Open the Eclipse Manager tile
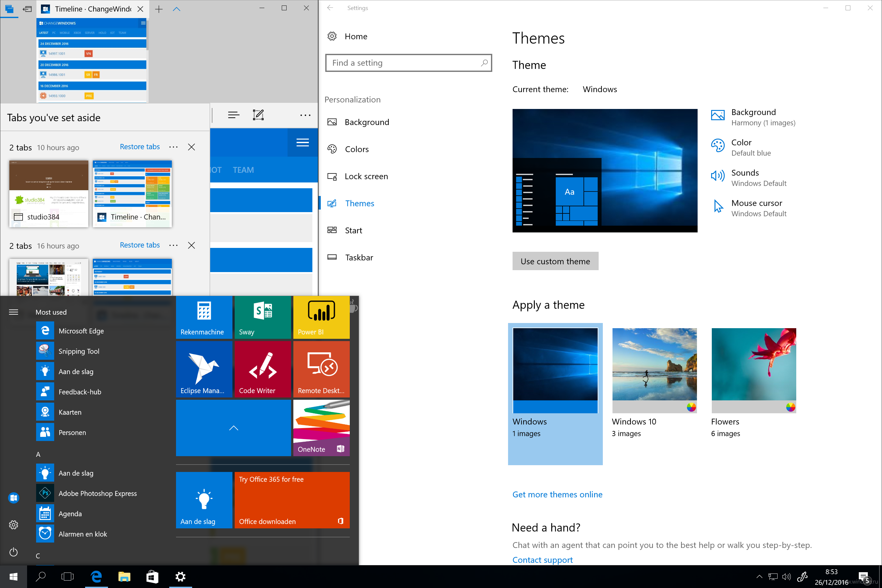This screenshot has height=588, width=882. click(x=204, y=369)
